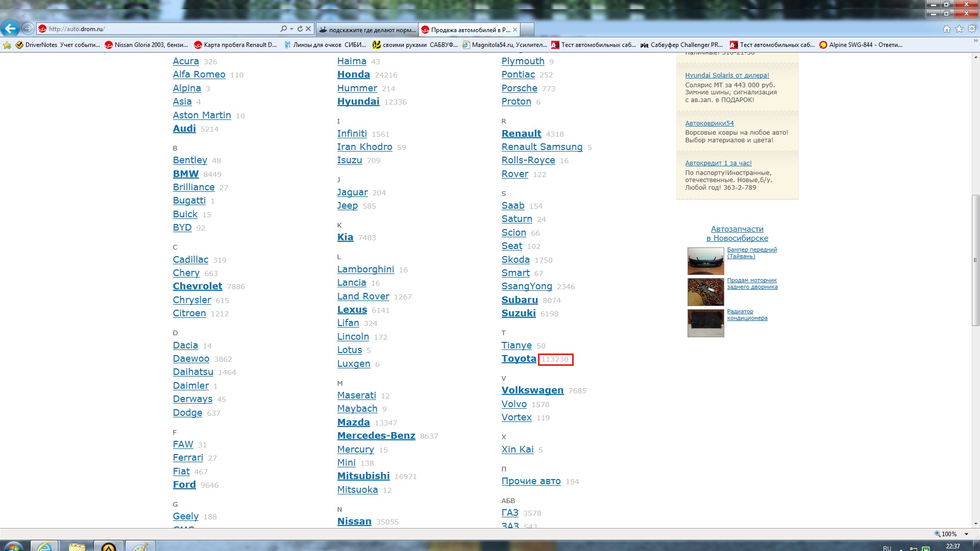Open the Радиатор кондиционера link
The height and width of the screenshot is (551, 980).
(747, 315)
